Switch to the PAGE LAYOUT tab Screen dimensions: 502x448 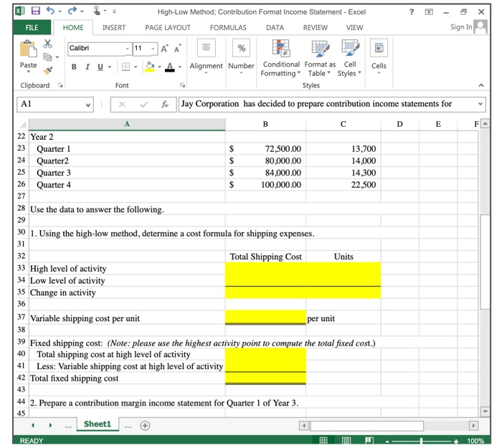(168, 27)
